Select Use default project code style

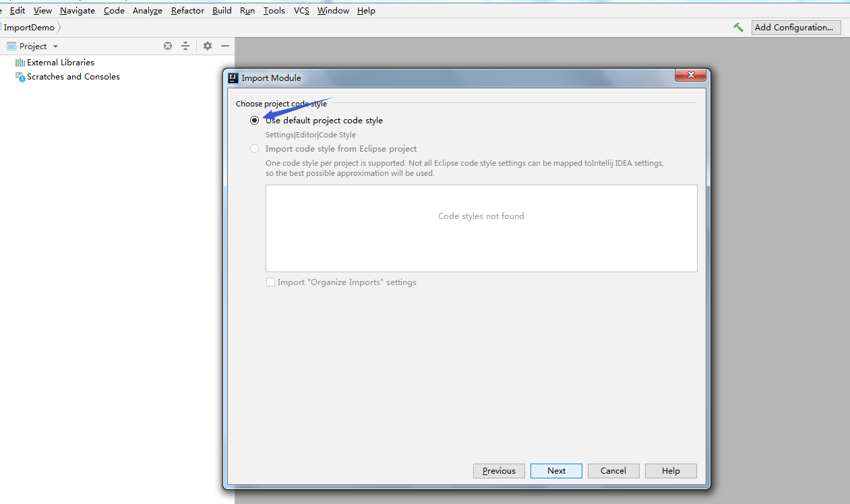pos(254,121)
